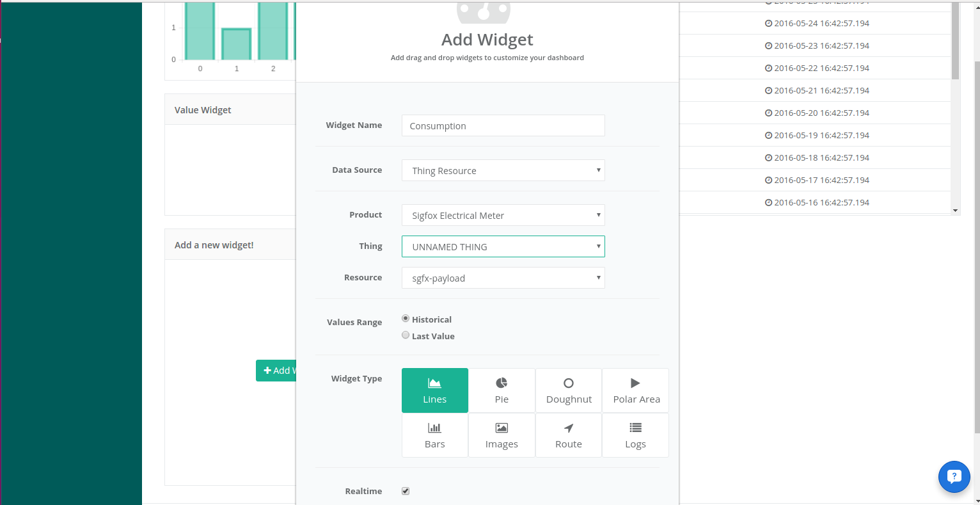Select the Logs widget type
980x505 pixels.
(x=636, y=435)
